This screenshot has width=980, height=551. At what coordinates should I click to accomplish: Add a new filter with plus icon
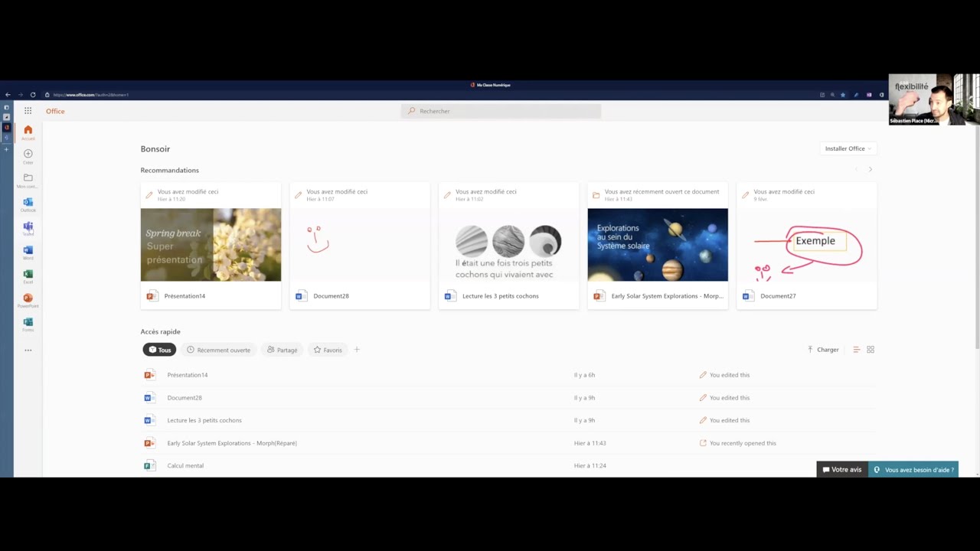(x=357, y=350)
